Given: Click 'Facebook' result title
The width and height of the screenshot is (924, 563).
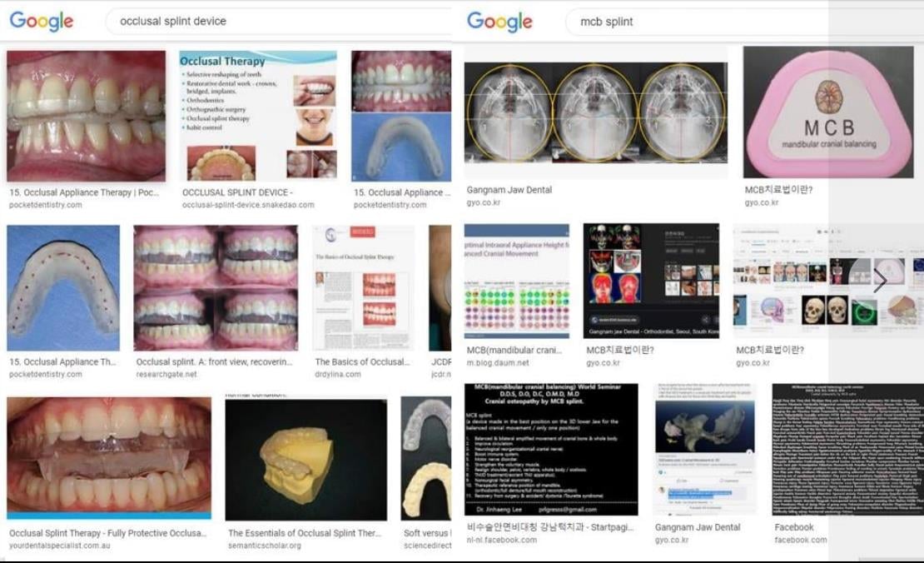Looking at the screenshot, I should pyautogui.click(x=794, y=527).
